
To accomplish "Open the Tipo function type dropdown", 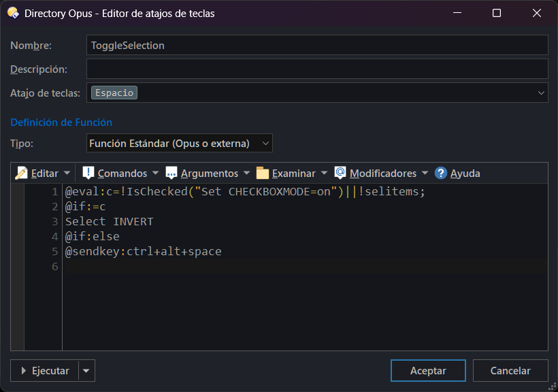I will click(x=180, y=143).
